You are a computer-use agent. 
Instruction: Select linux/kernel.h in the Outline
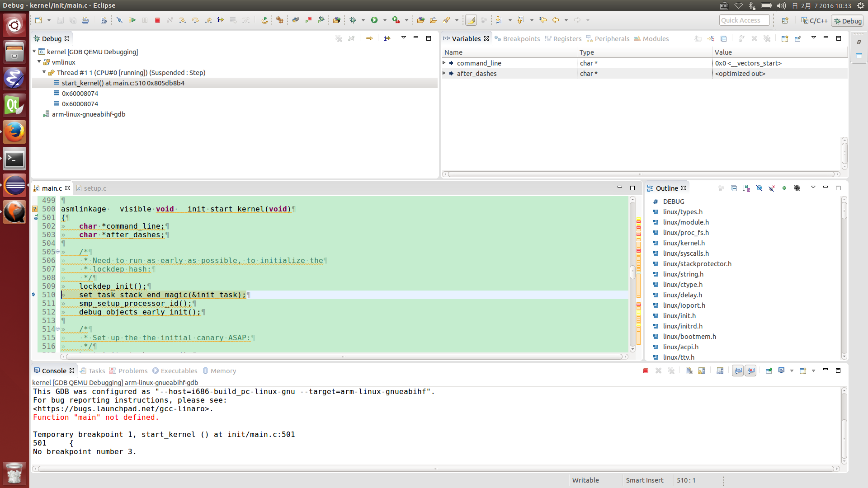click(684, 243)
